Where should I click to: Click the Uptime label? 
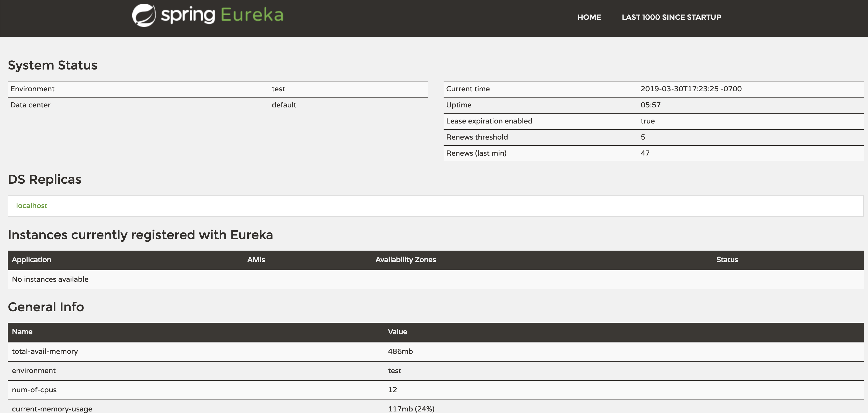[459, 105]
